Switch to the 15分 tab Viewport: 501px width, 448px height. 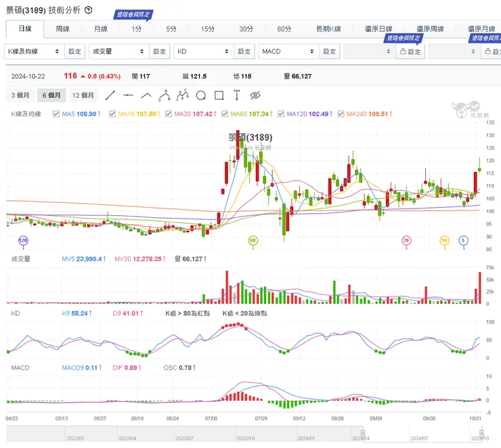[x=208, y=29]
